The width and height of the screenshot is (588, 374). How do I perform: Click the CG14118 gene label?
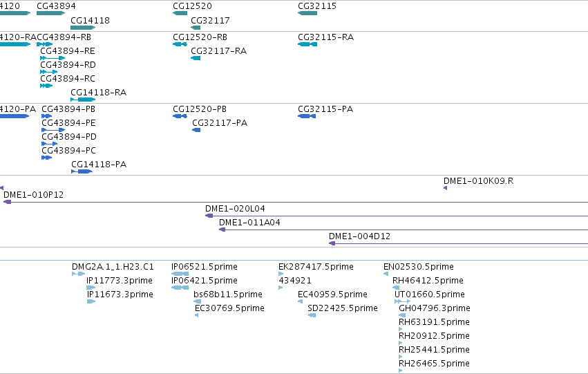(90, 21)
